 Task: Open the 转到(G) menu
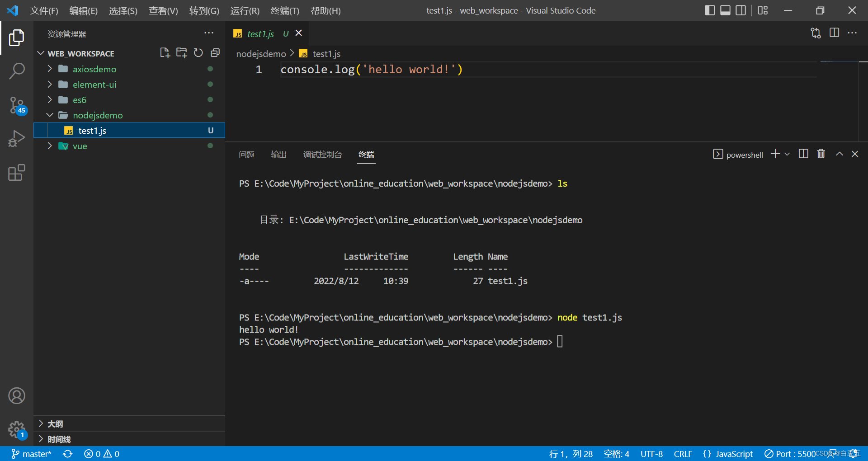(x=204, y=10)
